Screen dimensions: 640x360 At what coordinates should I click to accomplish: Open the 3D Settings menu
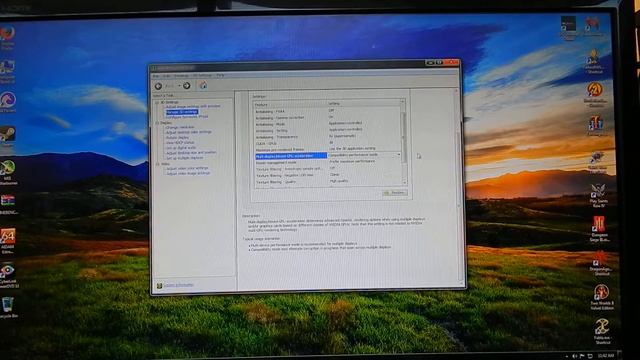202,76
